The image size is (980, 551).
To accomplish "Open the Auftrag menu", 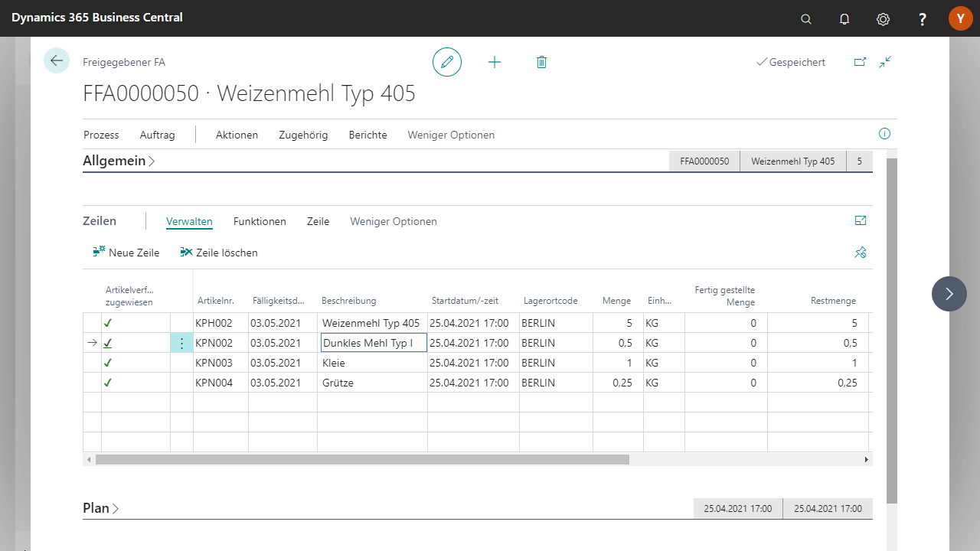I will [x=157, y=135].
